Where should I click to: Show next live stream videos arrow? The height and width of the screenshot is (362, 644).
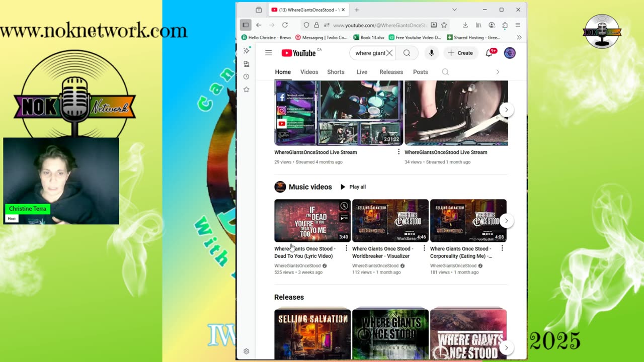[x=506, y=110]
